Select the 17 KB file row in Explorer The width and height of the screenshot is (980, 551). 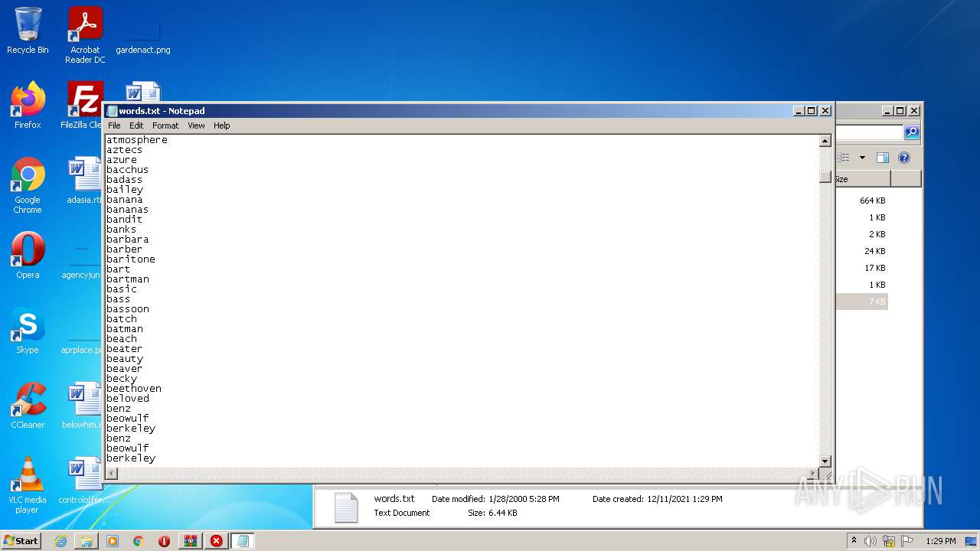862,268
